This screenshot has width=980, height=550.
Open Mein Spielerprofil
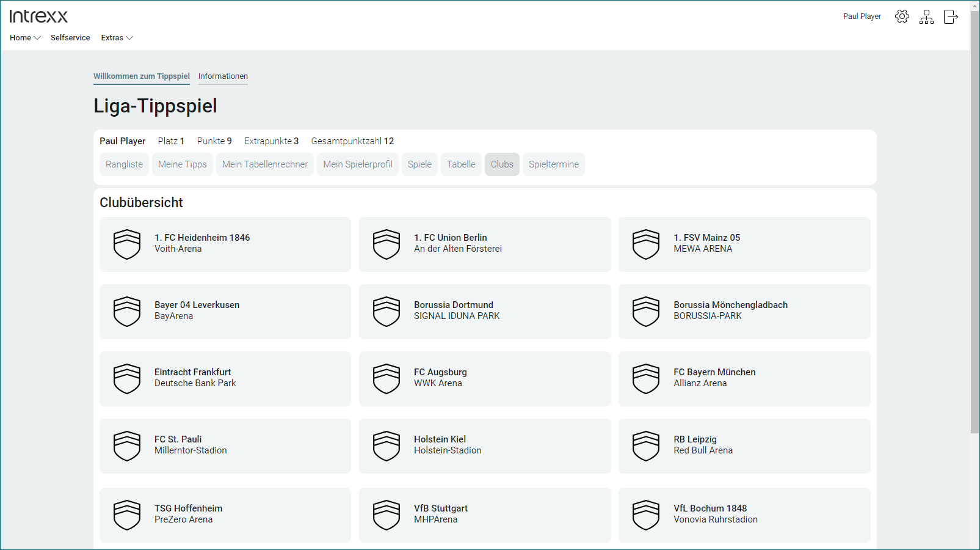[x=358, y=164]
